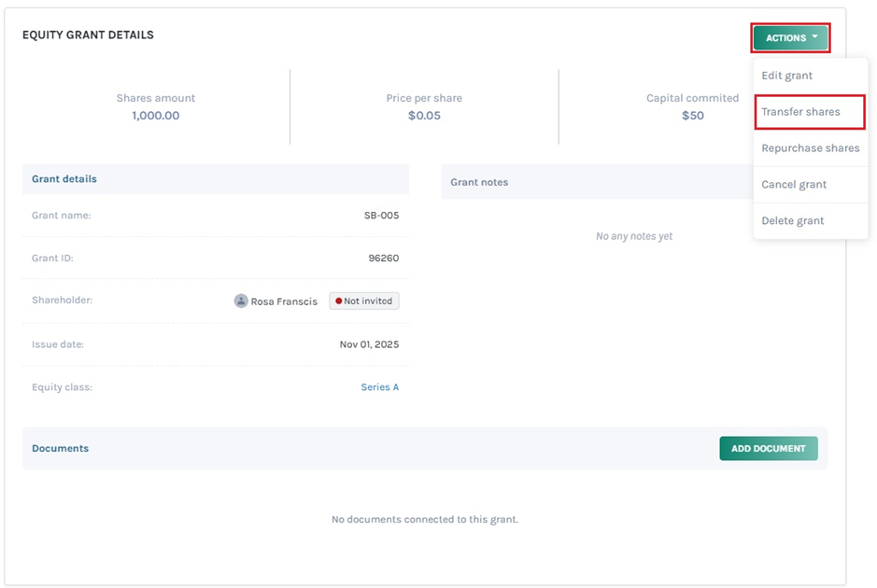The height and width of the screenshot is (588, 877).
Task: Choose Delete grant menu entry
Action: point(792,221)
